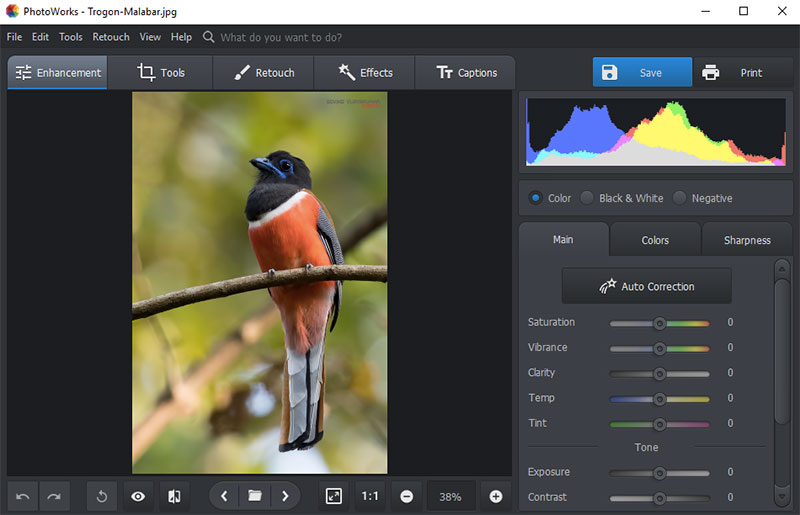Open the Sharpness tab
Screen dimensions: 800x515
747,240
